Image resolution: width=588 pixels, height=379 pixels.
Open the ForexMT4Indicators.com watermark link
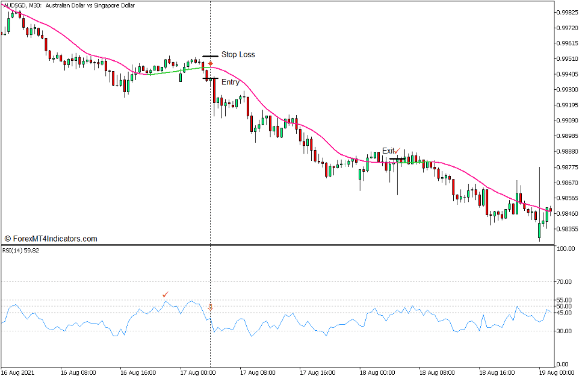click(51, 239)
